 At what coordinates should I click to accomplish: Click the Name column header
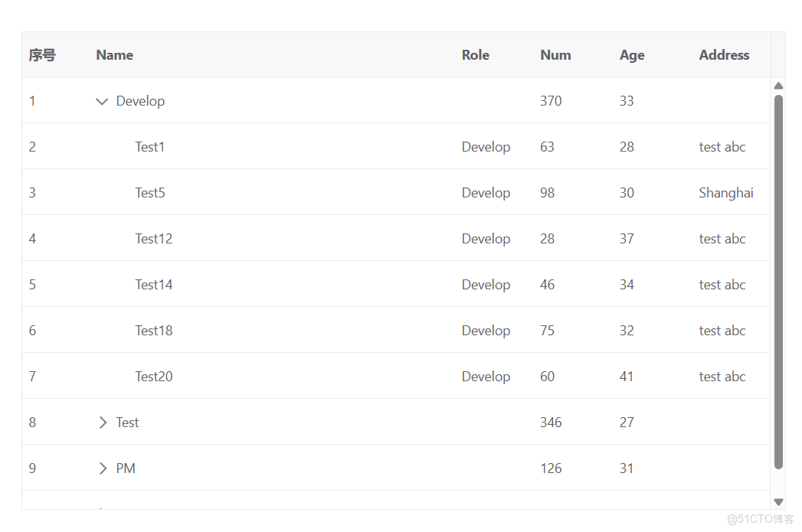click(x=115, y=55)
